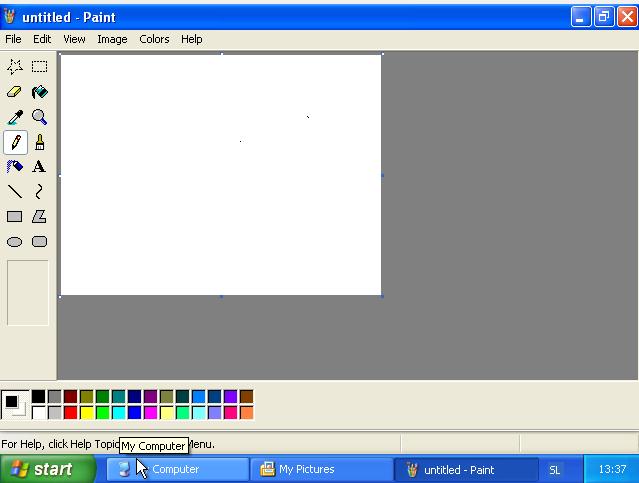The width and height of the screenshot is (639, 483).
Task: Choose the bright red swatch
Action: click(71, 412)
